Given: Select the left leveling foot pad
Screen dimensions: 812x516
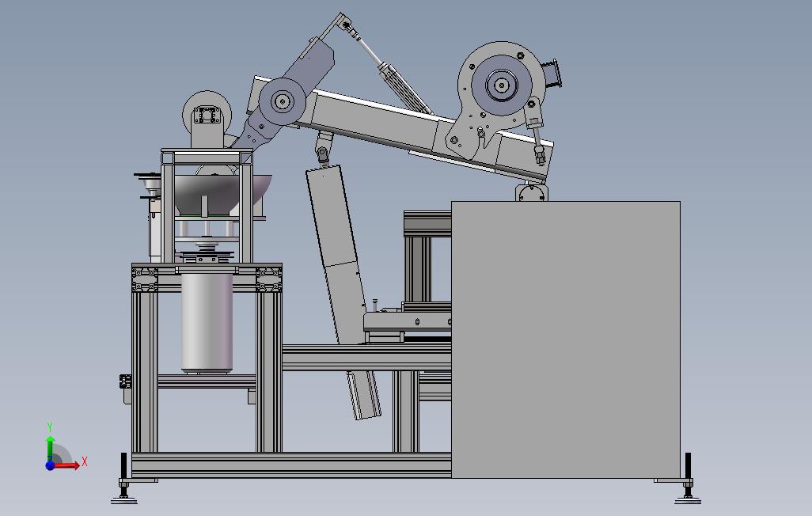Looking at the screenshot, I should (x=123, y=499).
